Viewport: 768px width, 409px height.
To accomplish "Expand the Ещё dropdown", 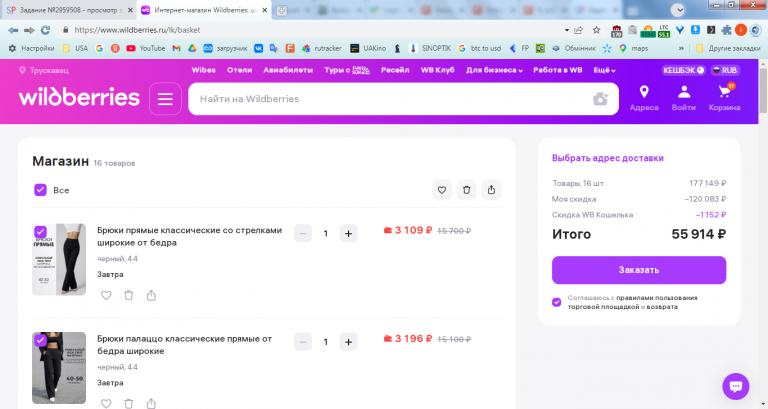I will click(604, 70).
